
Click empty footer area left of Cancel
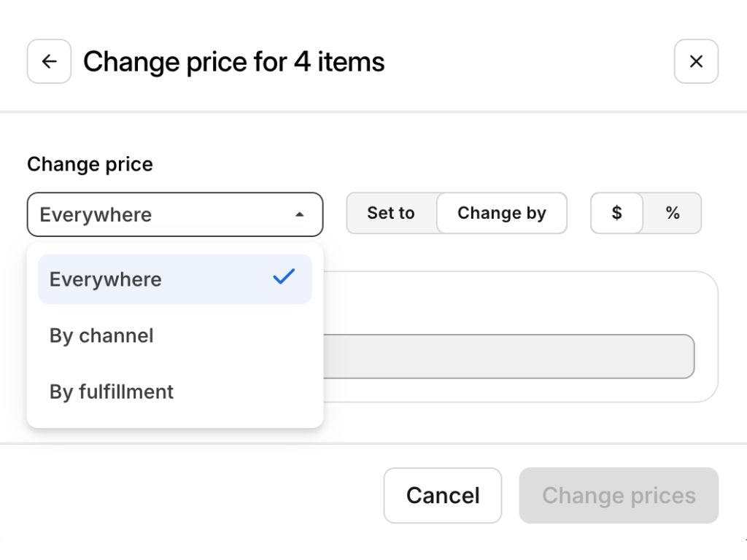(x=197, y=496)
